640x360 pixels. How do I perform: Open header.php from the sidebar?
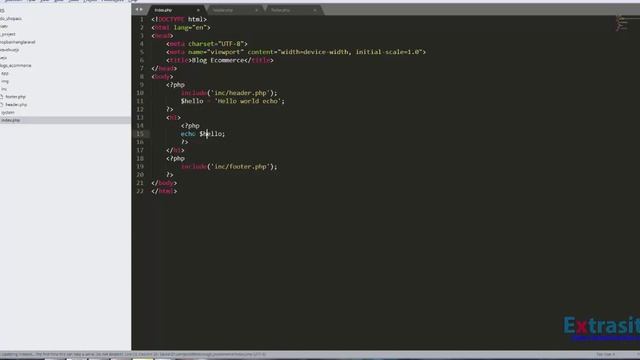[x=16, y=104]
